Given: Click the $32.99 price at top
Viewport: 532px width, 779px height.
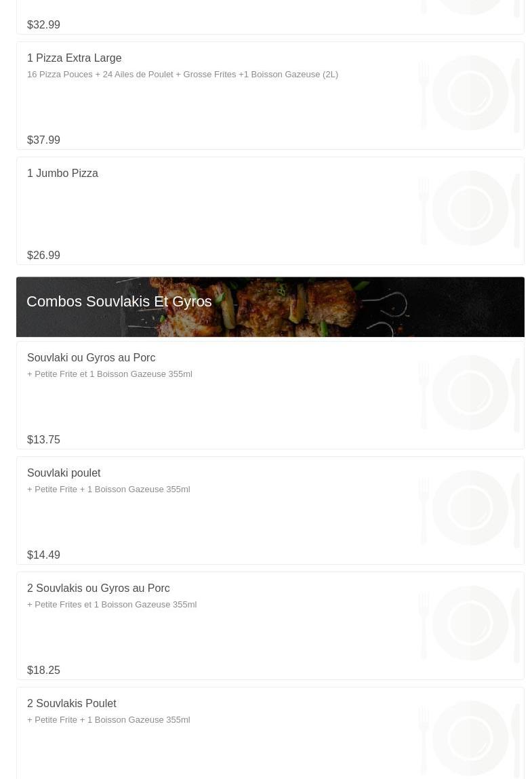Looking at the screenshot, I should click(44, 25).
